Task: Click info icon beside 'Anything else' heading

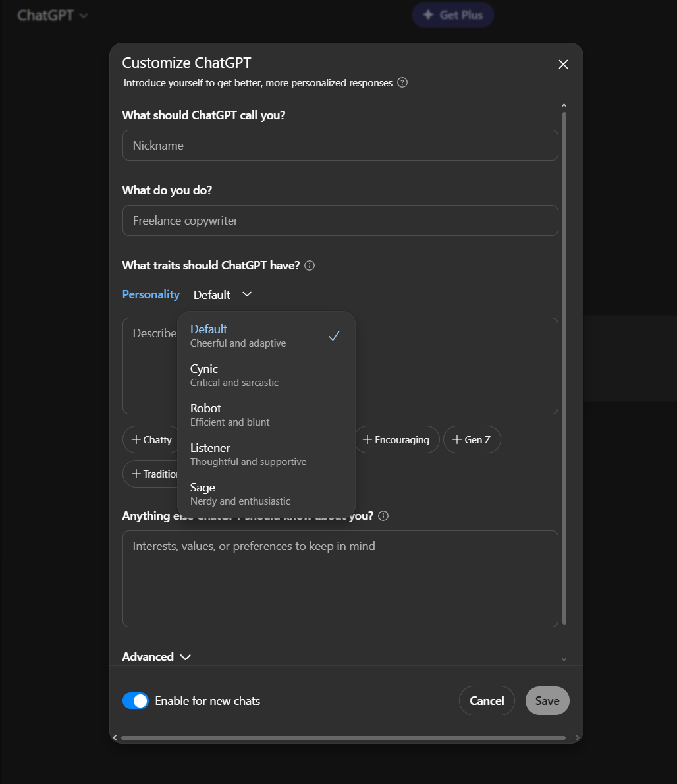Action: point(383,516)
